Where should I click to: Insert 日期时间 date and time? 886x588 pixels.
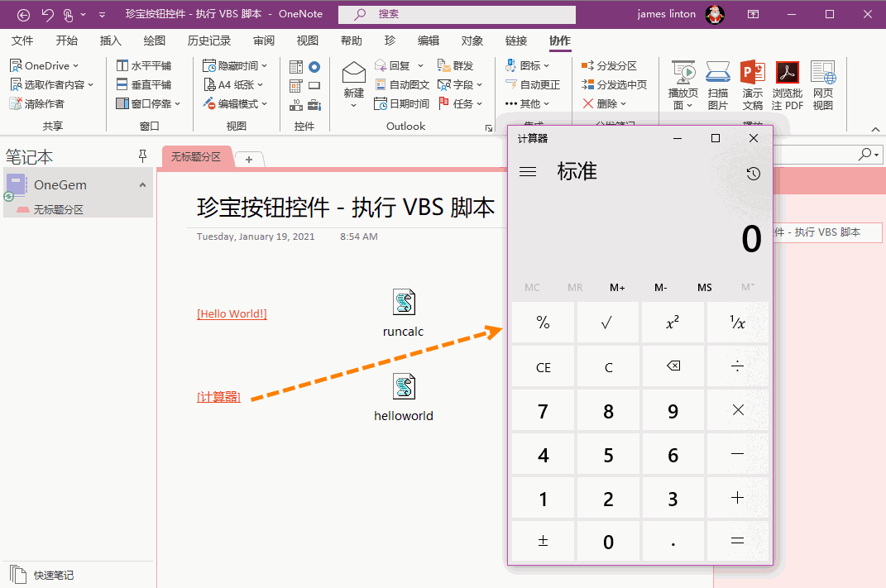(402, 104)
